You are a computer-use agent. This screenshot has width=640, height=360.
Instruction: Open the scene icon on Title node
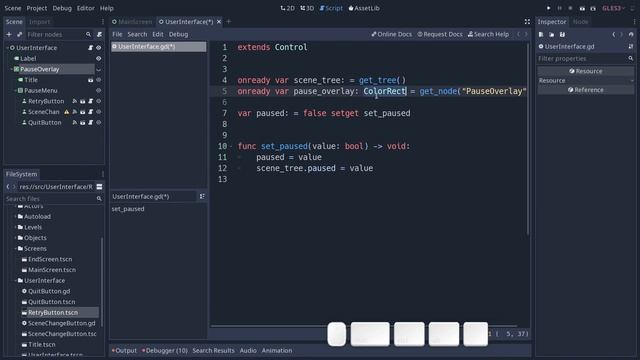point(91,80)
